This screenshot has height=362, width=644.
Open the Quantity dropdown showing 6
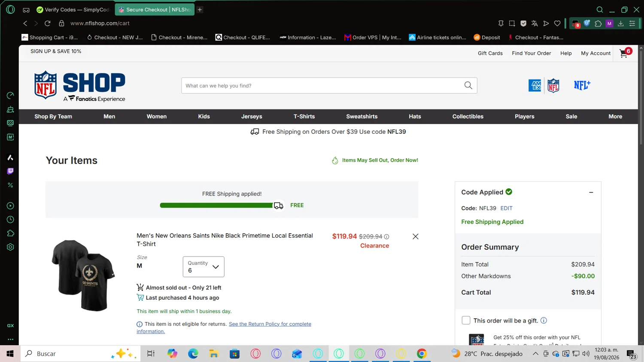click(204, 267)
